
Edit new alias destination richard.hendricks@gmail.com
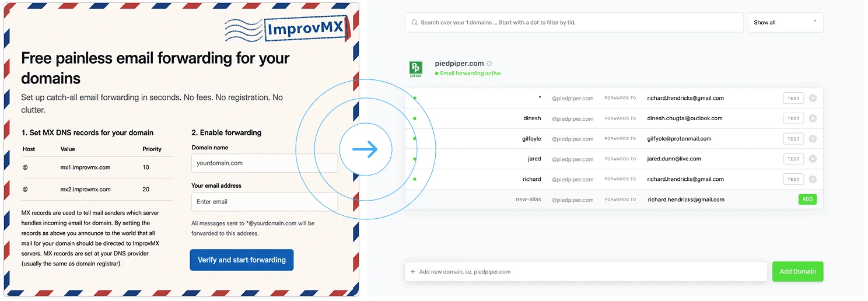pos(686,199)
